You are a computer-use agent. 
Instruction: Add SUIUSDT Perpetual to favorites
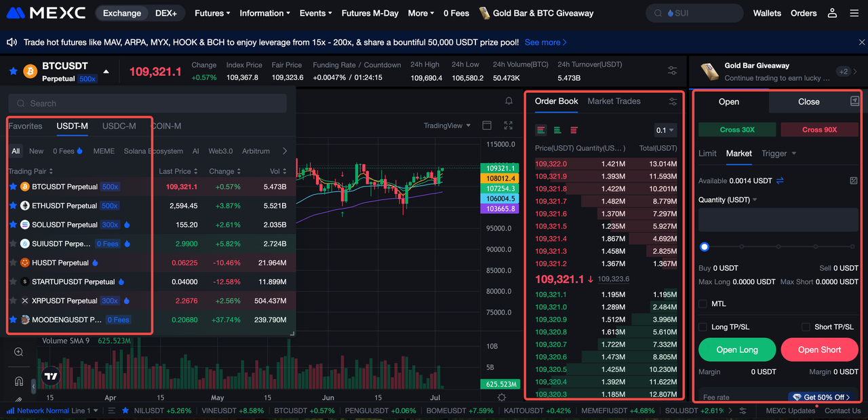coord(13,244)
